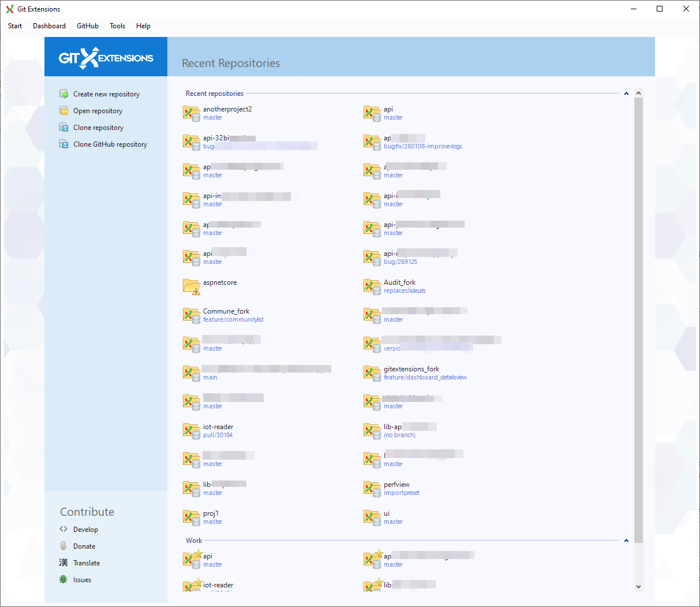
Task: Click the Donate dollar icon
Action: [x=63, y=546]
